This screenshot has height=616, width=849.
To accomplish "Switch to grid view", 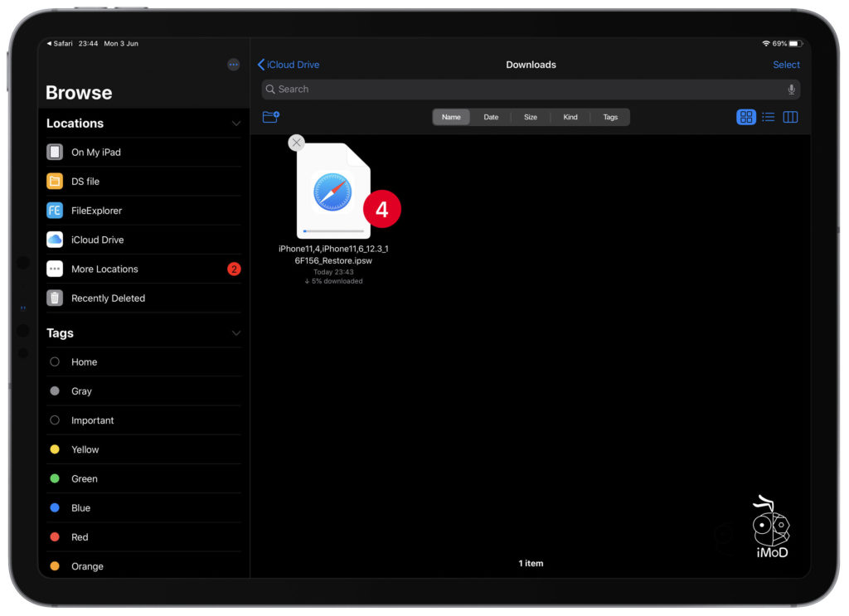I will (x=745, y=117).
